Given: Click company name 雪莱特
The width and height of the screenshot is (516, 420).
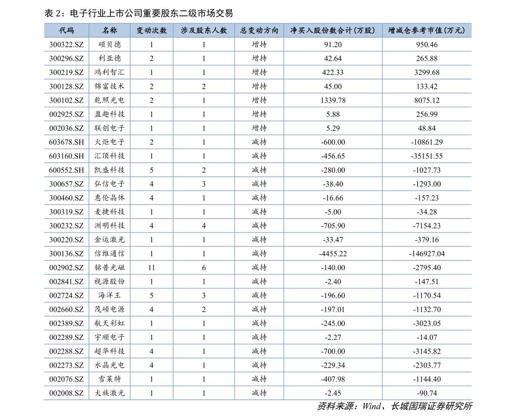Looking at the screenshot, I should (110, 379).
